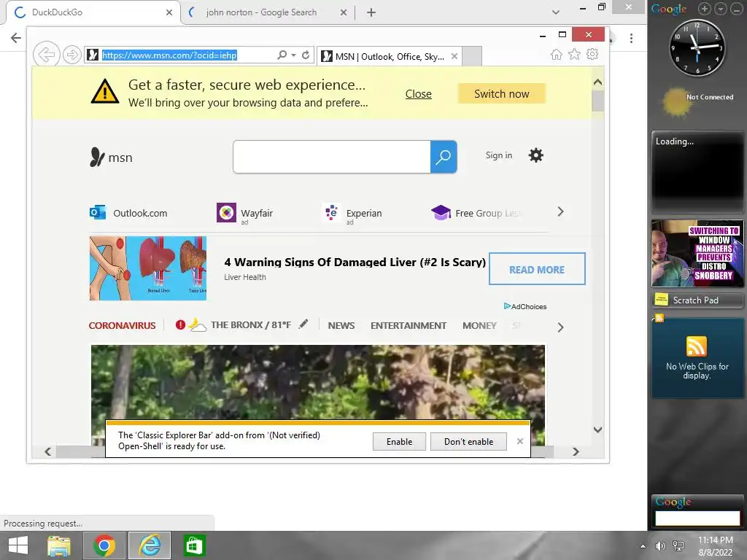Open the Chrome three-dot menu
This screenshot has width=747, height=560.
631,38
